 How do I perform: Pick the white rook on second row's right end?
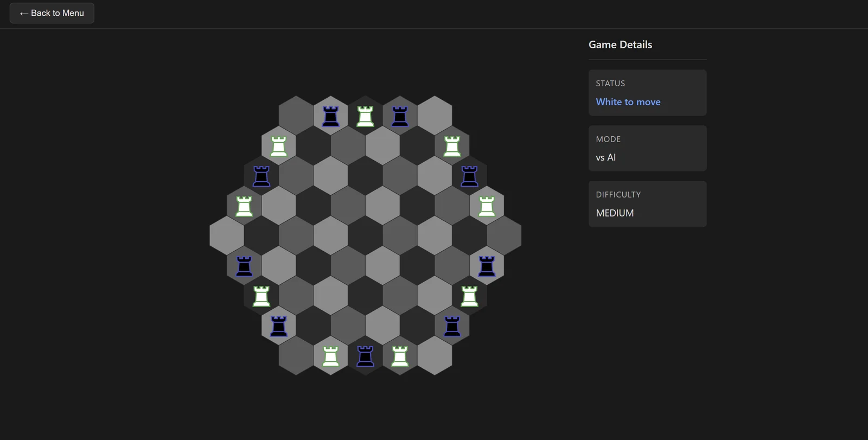click(x=452, y=146)
